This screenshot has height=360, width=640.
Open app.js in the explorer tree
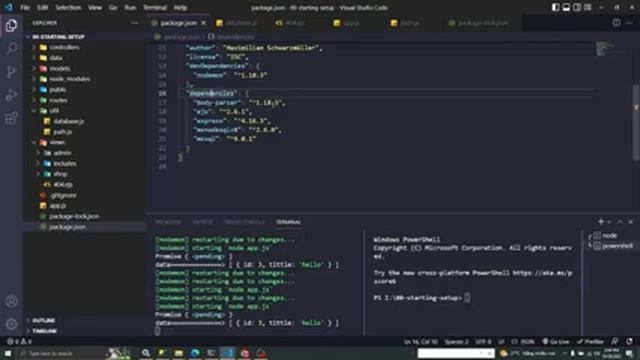[x=58, y=206]
